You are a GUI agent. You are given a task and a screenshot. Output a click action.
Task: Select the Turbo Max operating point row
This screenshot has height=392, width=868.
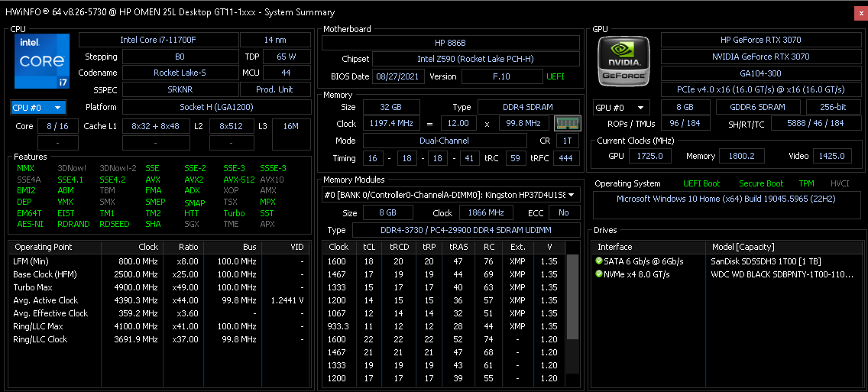click(159, 287)
